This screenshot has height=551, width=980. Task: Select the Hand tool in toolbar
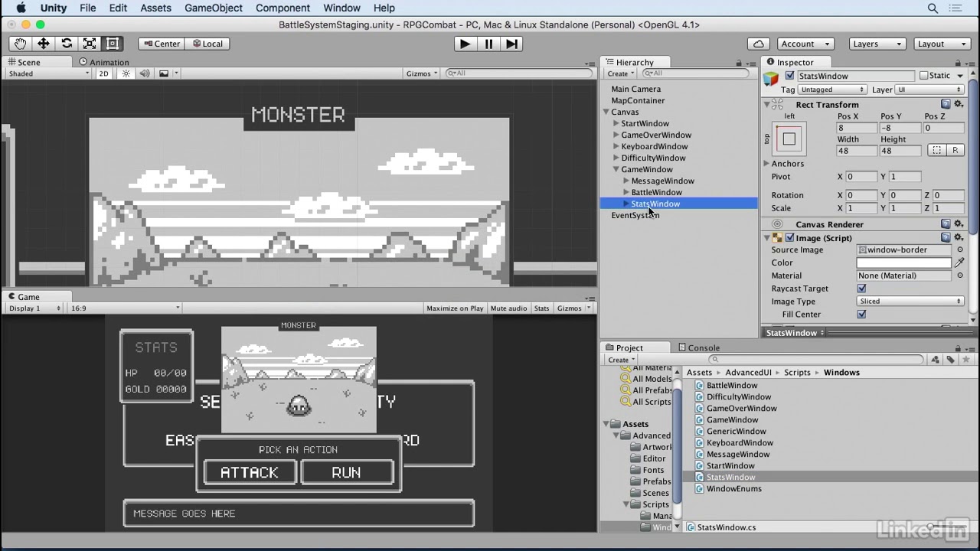(21, 44)
